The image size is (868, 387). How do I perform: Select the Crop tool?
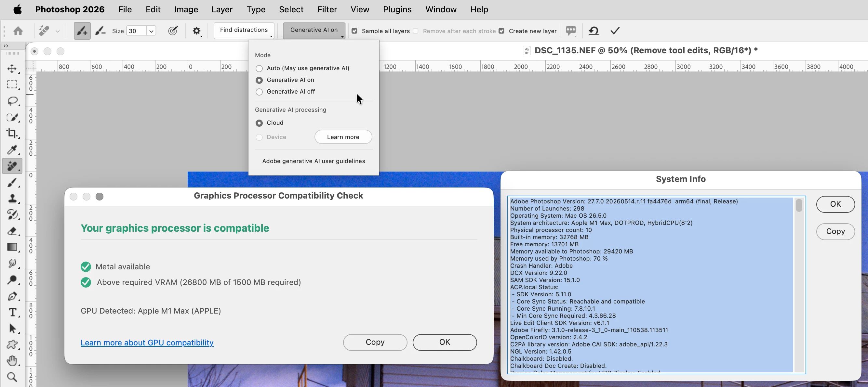coord(12,133)
